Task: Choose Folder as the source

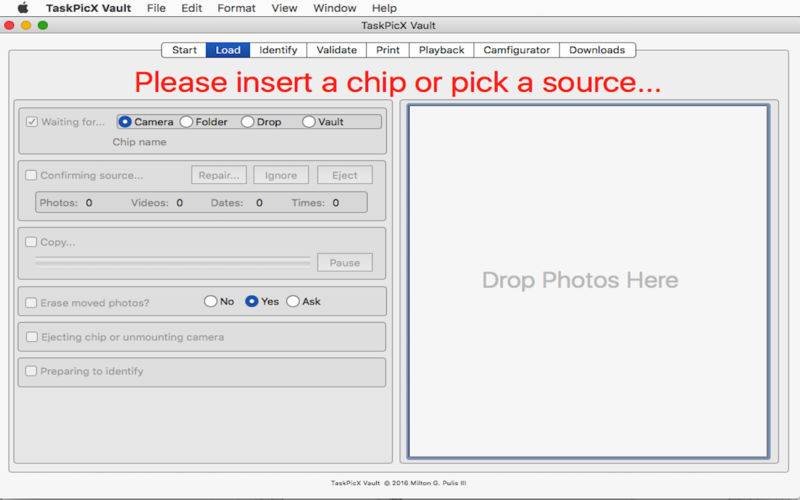Action: [186, 121]
